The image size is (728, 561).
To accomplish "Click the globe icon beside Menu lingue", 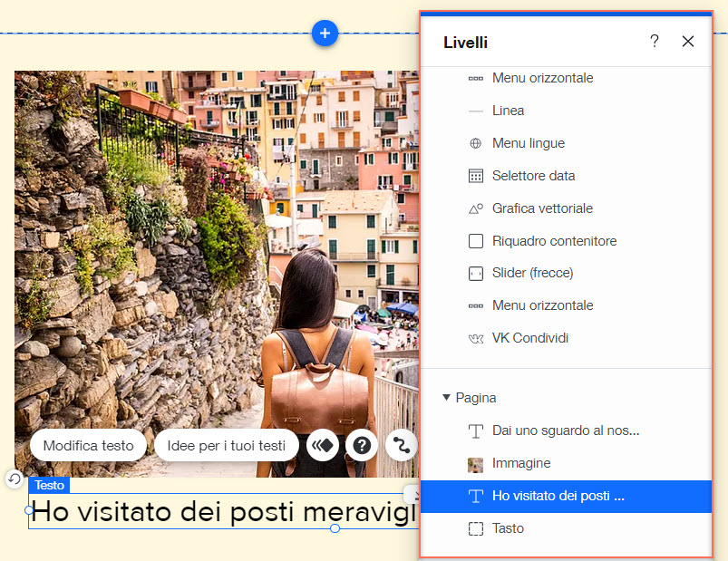I will pyautogui.click(x=475, y=143).
